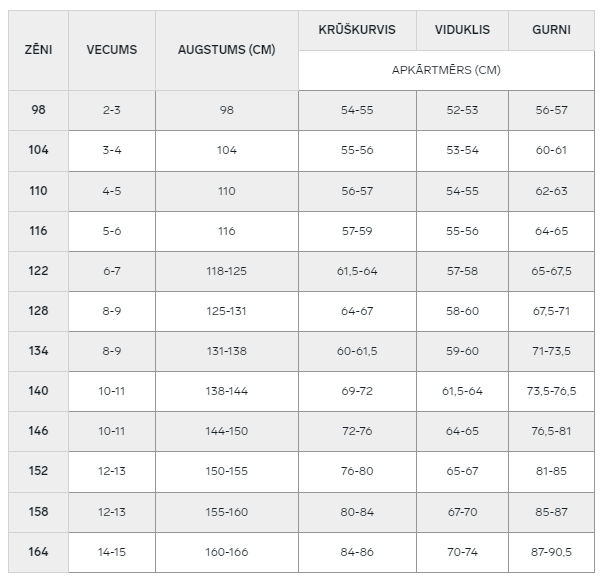Select the size 164 row label
603x582 pixels.
(38, 552)
